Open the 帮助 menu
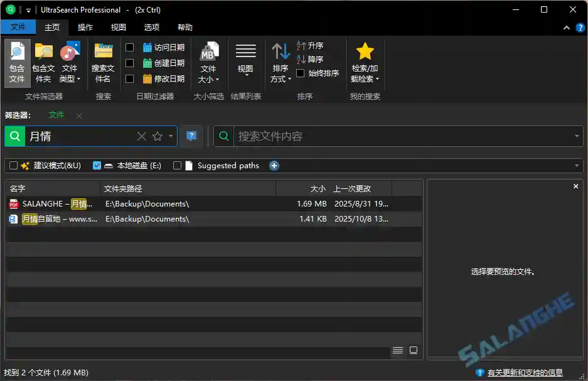Viewport: 588px width, 381px height. [184, 27]
